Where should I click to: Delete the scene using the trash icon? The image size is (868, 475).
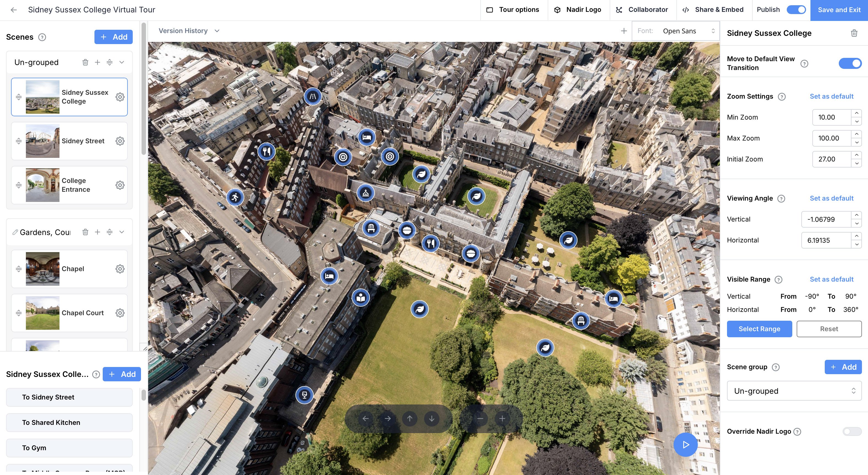pyautogui.click(x=854, y=33)
